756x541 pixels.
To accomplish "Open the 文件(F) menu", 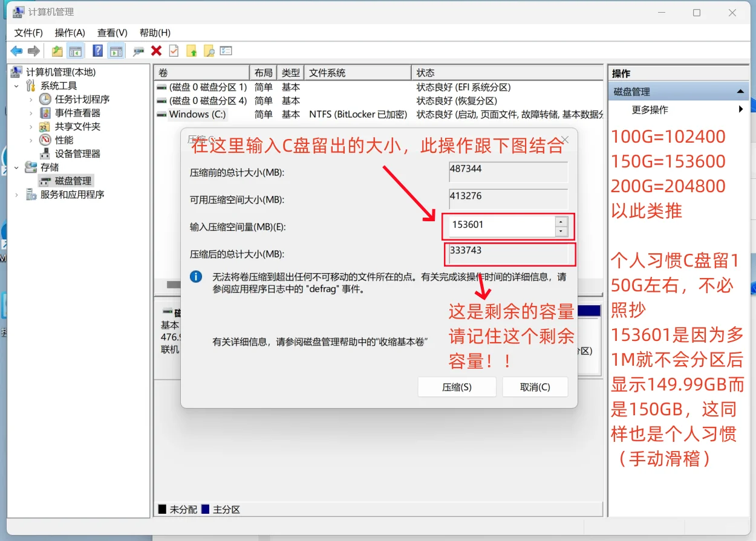I will point(28,33).
